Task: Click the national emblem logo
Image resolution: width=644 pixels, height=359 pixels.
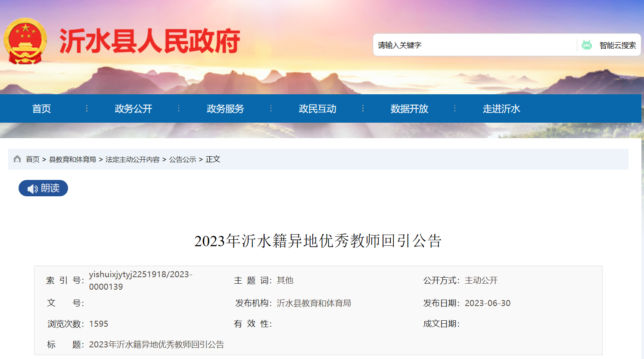Action: (x=25, y=41)
